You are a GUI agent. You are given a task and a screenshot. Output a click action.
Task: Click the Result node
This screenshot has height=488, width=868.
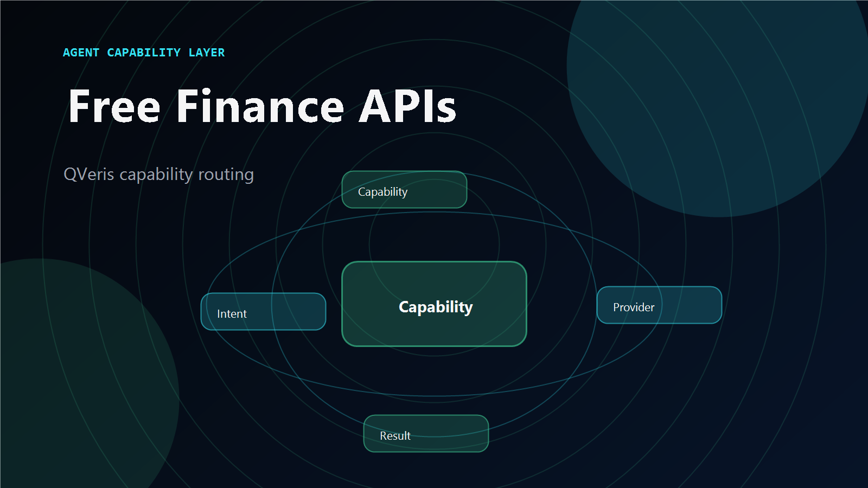pos(426,433)
